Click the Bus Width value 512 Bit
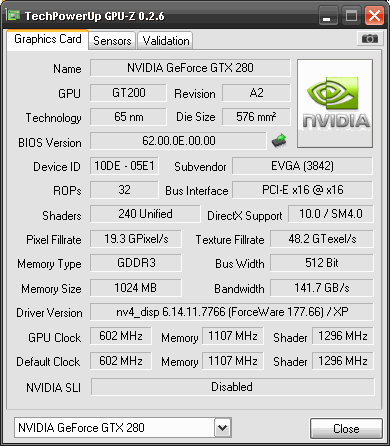Image resolution: width=390 pixels, height=446 pixels. [322, 263]
